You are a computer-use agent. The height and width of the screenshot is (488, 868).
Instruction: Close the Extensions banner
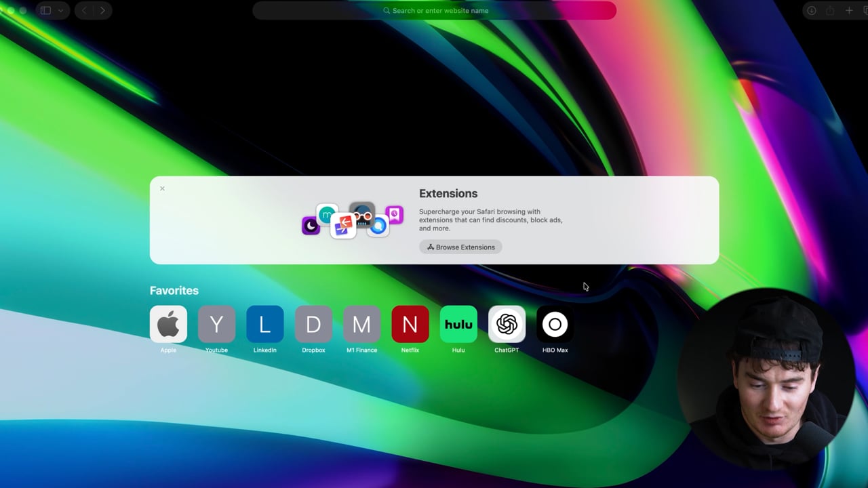pos(162,188)
